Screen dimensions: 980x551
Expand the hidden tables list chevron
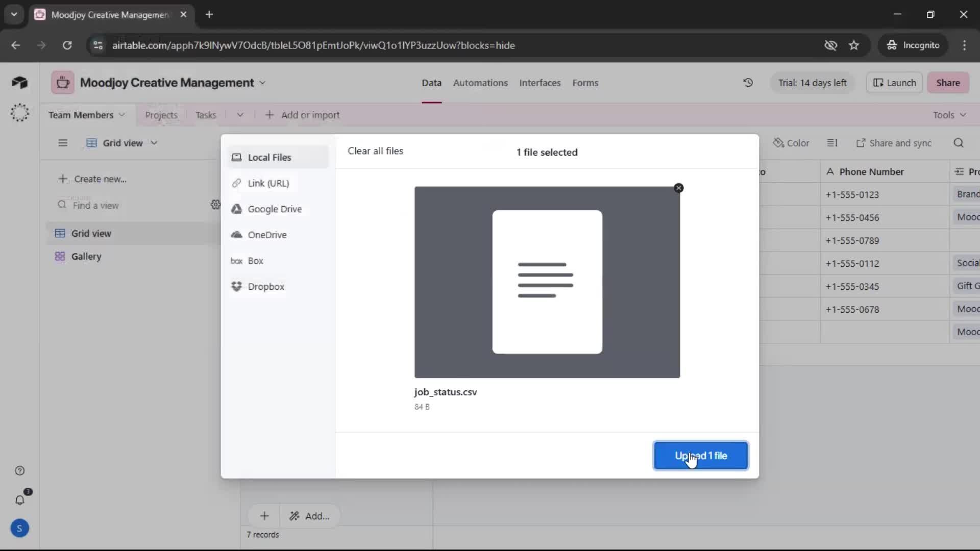pyautogui.click(x=240, y=115)
